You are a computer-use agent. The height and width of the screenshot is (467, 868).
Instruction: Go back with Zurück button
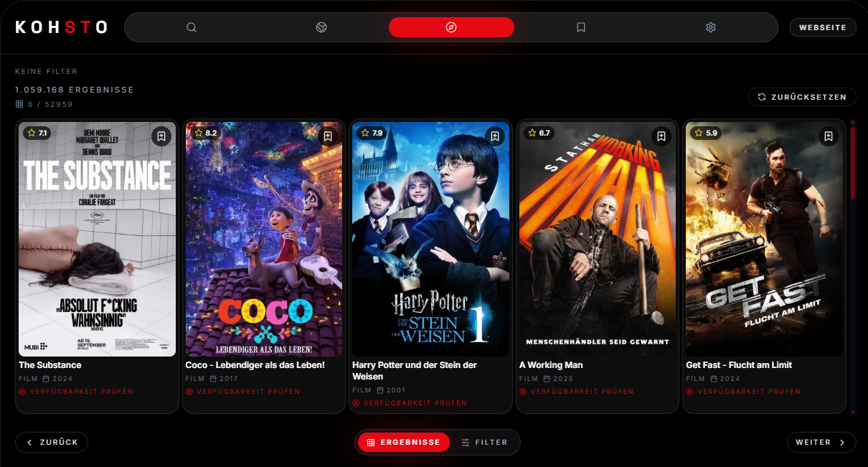click(x=52, y=443)
